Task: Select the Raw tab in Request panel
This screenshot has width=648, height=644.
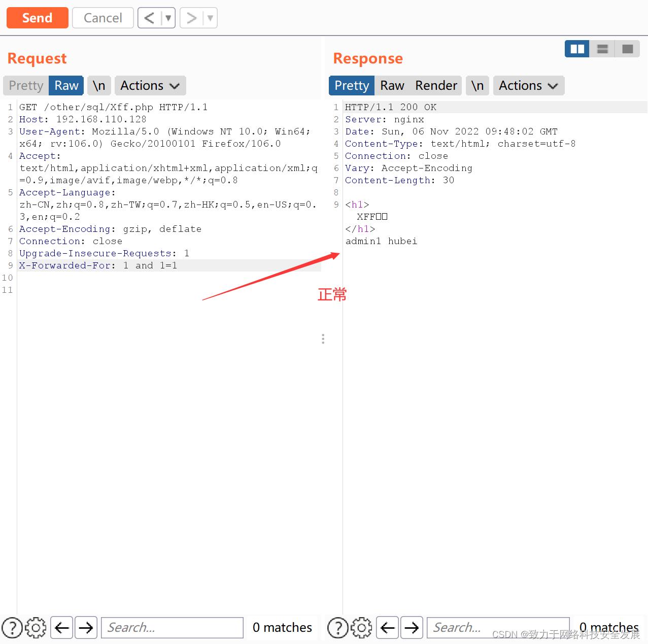Action: coord(66,85)
